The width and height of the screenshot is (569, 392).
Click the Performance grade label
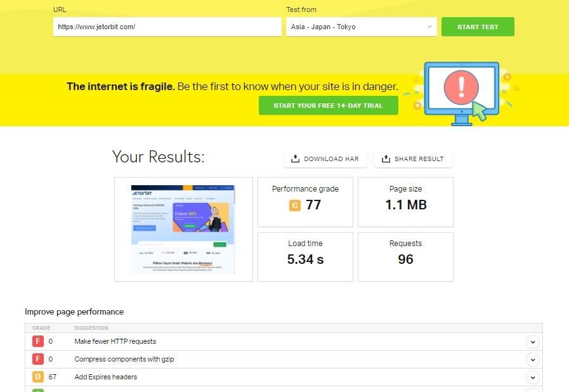(305, 189)
